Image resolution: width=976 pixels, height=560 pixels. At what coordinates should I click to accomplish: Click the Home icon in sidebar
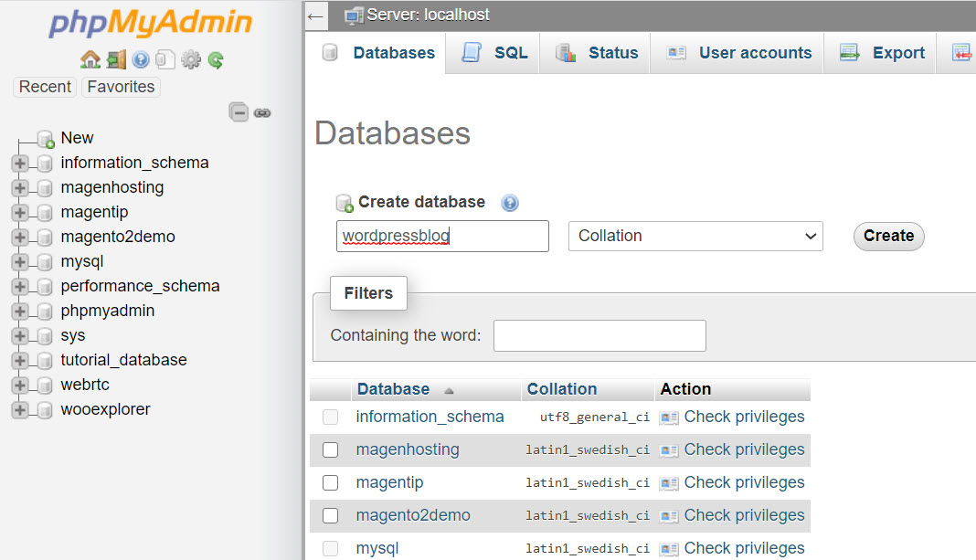(x=90, y=59)
